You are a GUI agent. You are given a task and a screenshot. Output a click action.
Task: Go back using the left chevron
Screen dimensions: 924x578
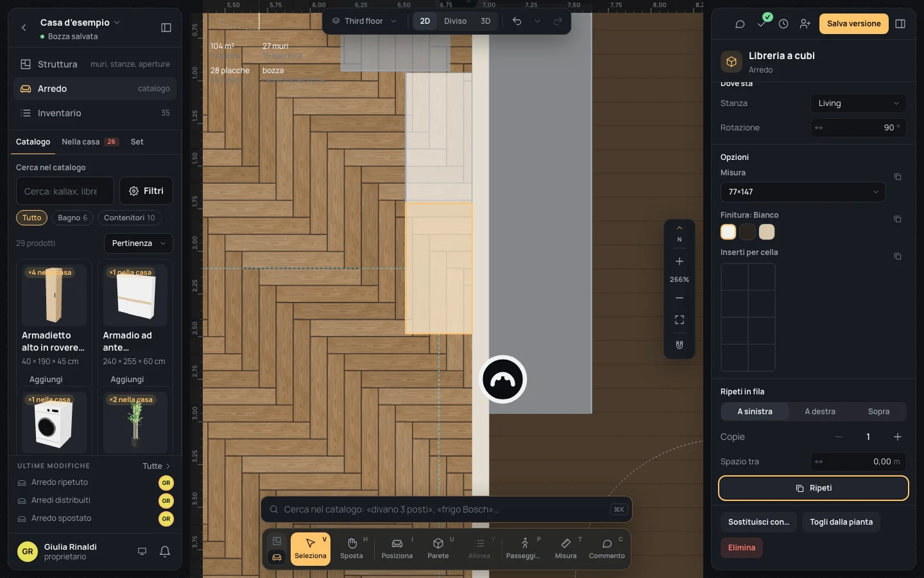point(24,28)
